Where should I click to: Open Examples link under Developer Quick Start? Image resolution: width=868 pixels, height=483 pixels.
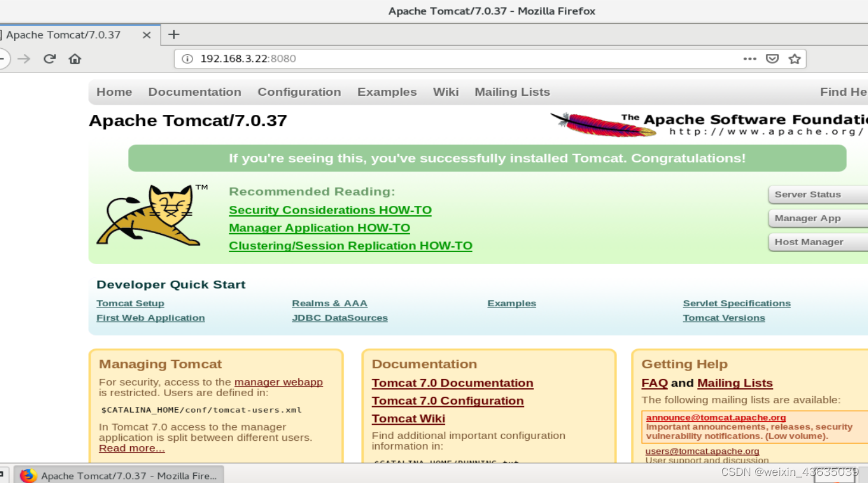(512, 303)
